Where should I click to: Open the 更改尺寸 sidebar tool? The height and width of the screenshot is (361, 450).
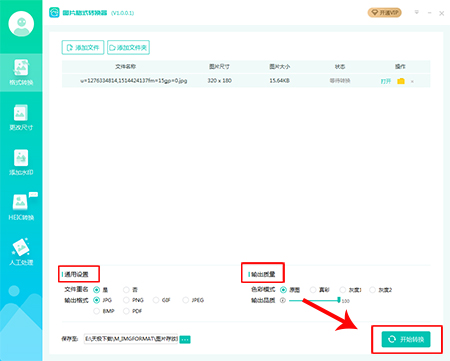21,117
